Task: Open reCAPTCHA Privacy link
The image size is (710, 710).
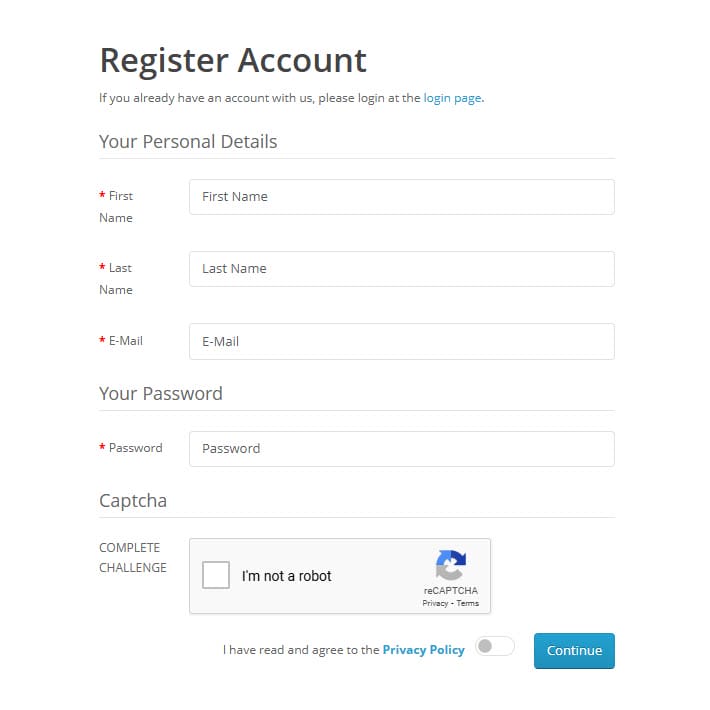Action: pyautogui.click(x=435, y=604)
